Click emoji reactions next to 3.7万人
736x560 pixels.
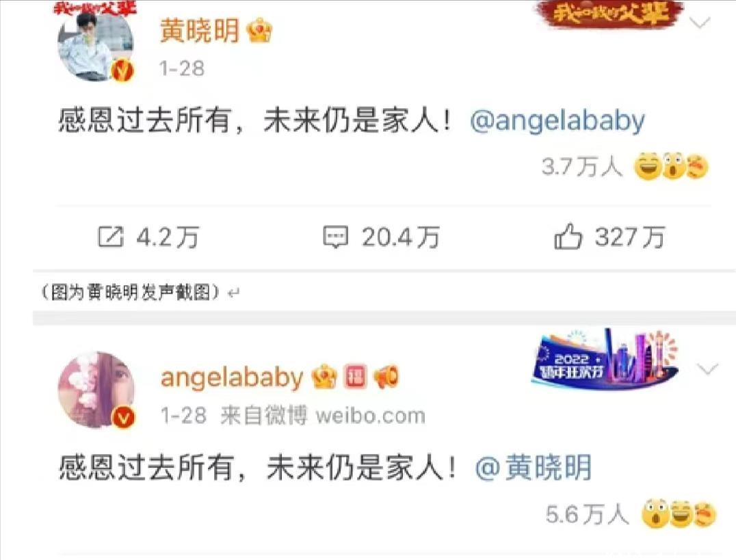click(x=671, y=167)
